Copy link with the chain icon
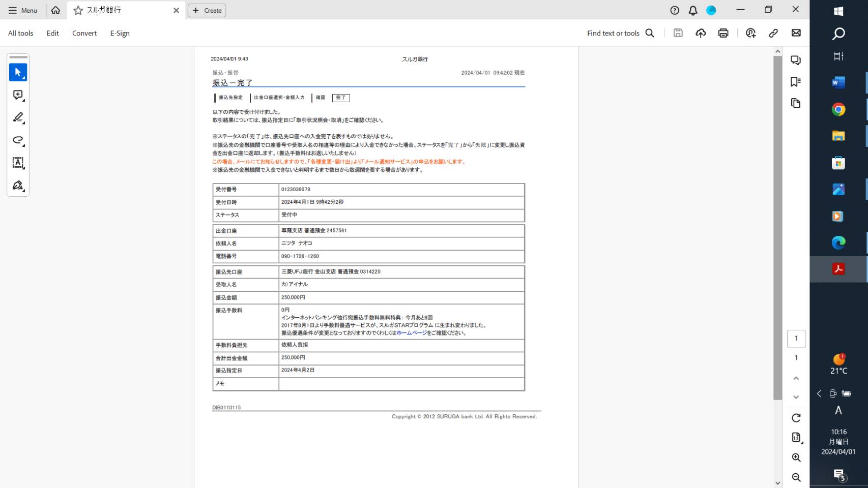868x488 pixels. 773,33
